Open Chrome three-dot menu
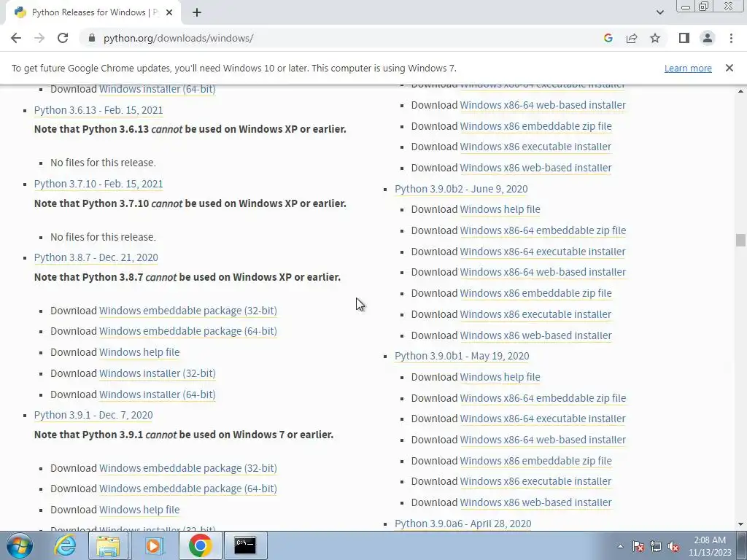Image resolution: width=747 pixels, height=560 pixels. pos(731,38)
